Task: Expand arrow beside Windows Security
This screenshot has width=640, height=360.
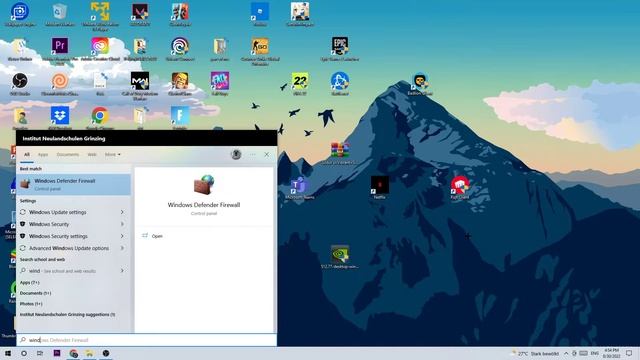Action: pos(122,224)
